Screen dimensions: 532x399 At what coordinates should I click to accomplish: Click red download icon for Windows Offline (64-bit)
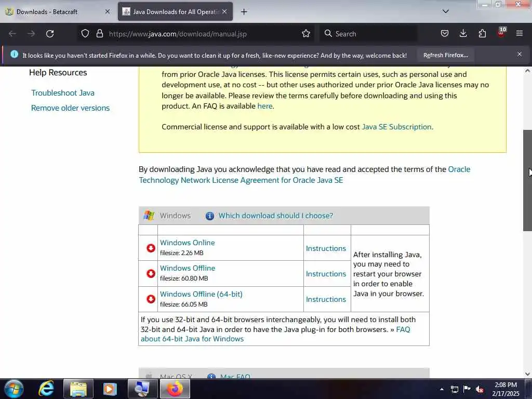[151, 299]
